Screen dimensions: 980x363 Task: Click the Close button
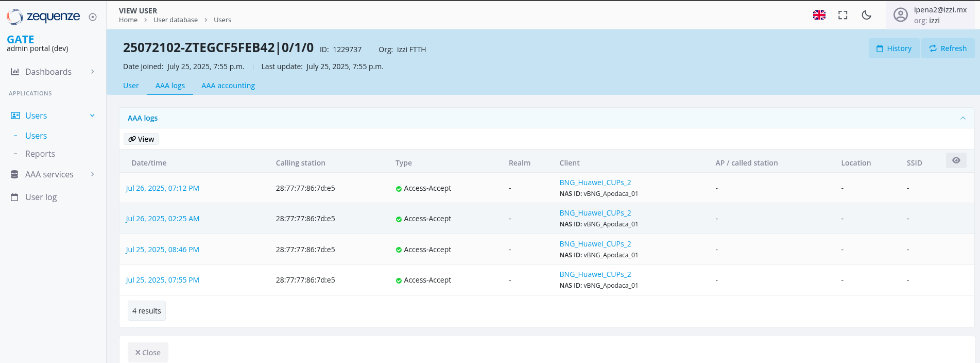pos(148,353)
